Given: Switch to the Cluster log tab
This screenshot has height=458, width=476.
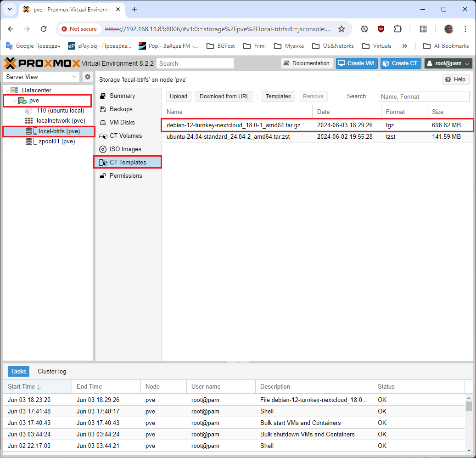Looking at the screenshot, I should point(52,371).
